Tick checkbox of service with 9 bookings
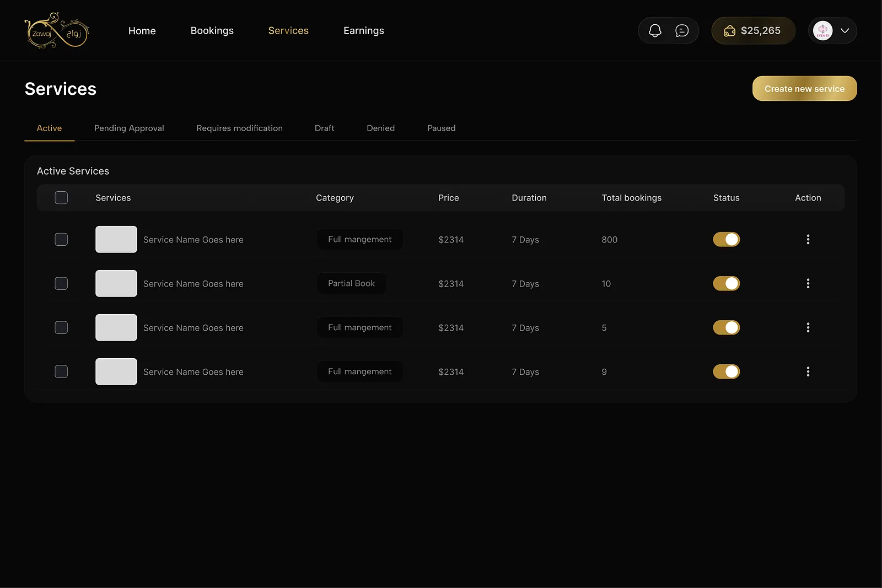The image size is (882, 588). [x=61, y=371]
